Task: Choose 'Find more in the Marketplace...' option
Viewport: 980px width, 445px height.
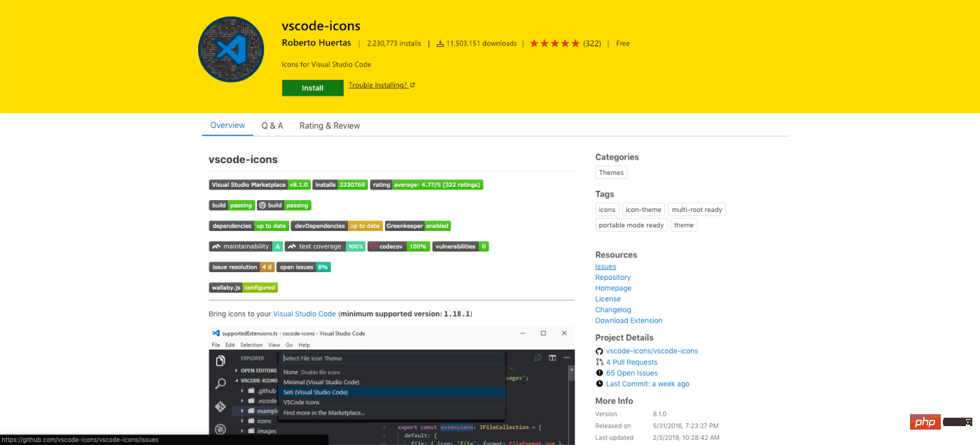Action: (x=392, y=413)
